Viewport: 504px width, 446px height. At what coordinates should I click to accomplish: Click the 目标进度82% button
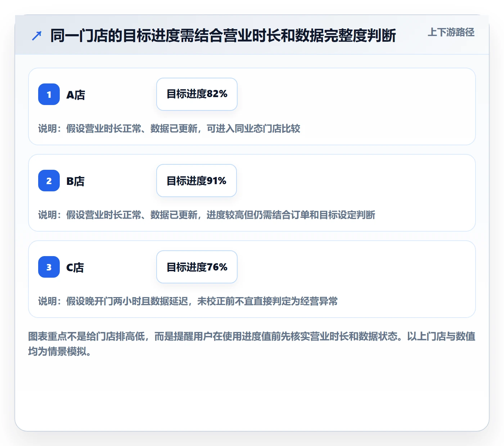coord(197,94)
